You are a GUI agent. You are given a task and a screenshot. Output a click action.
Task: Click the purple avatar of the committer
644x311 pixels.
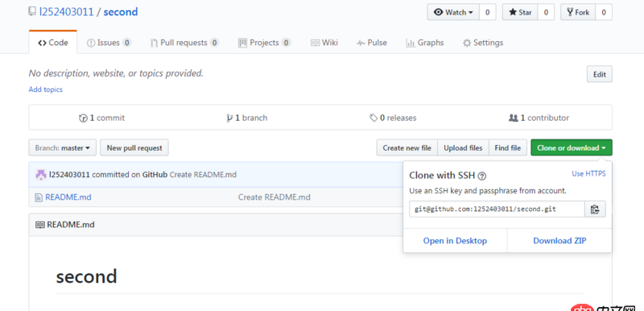click(41, 175)
